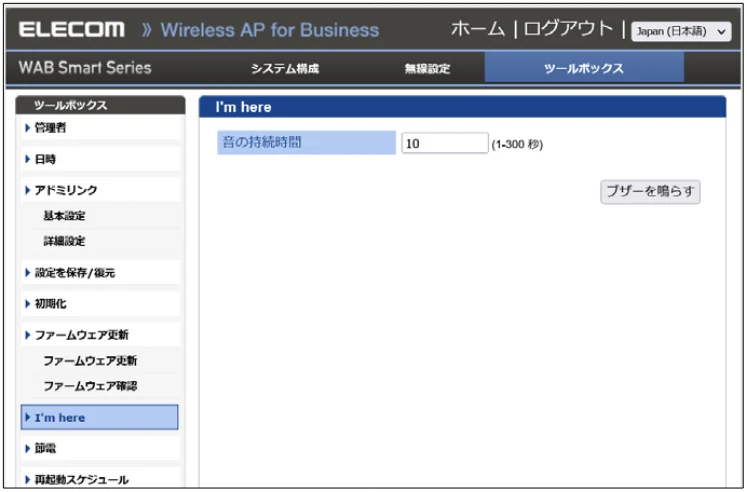Open the ファームウェア更新 sub-item
Image resolution: width=747 pixels, height=492 pixels.
pos(90,361)
